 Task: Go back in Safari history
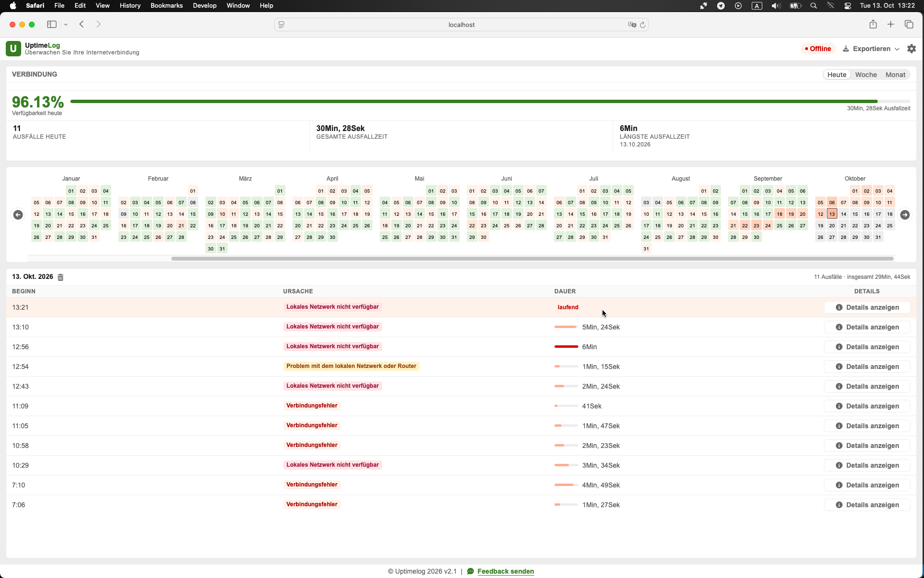[x=82, y=25]
